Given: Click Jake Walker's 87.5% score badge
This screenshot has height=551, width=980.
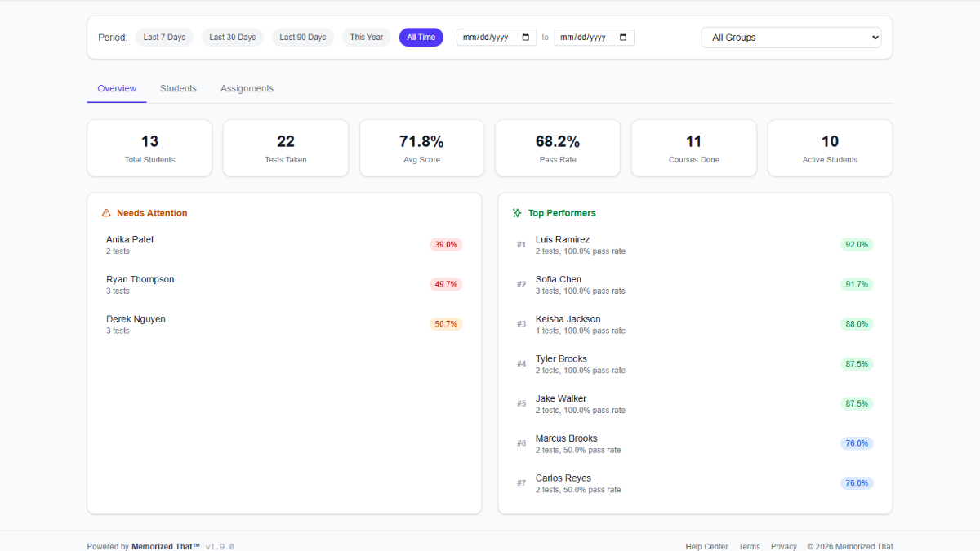Looking at the screenshot, I should click(x=857, y=404).
